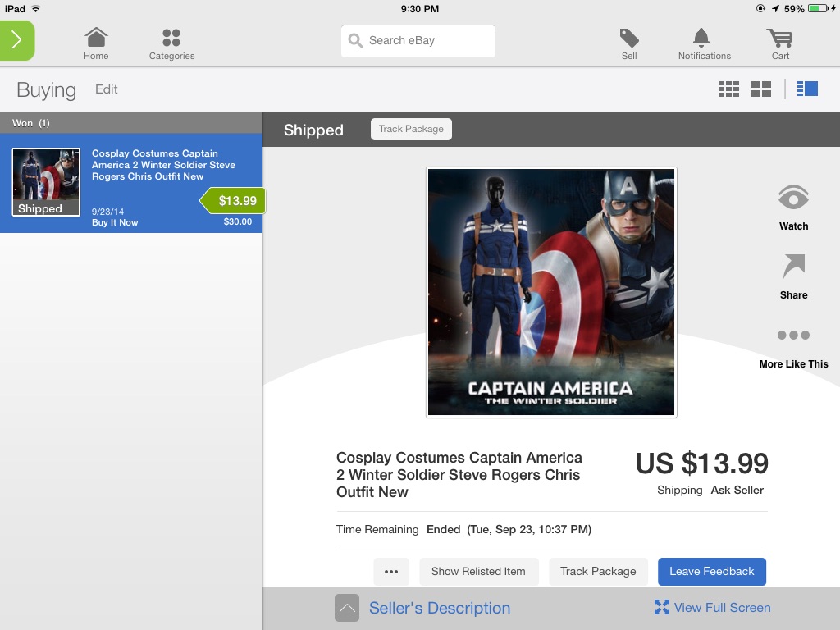840x630 pixels.
Task: Tap Show Relisted Item
Action: point(478,572)
